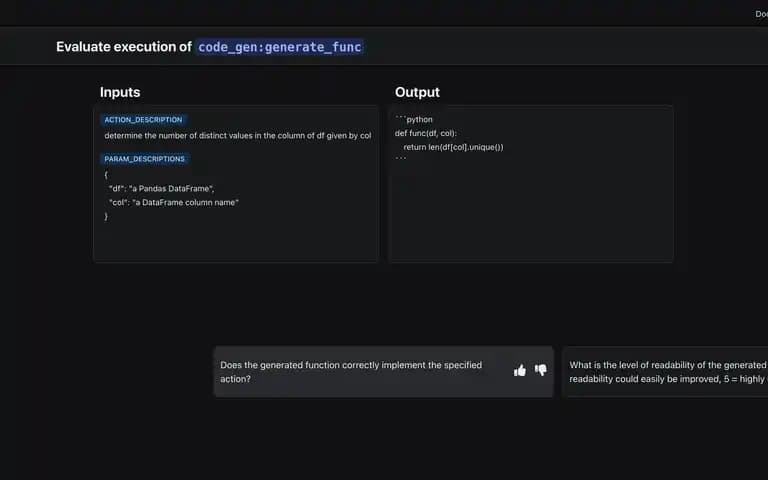Click the action description text about distinct values

238,136
